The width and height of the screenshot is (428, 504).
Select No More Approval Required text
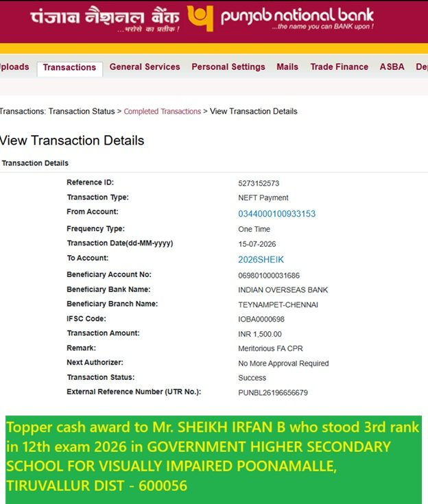click(283, 363)
